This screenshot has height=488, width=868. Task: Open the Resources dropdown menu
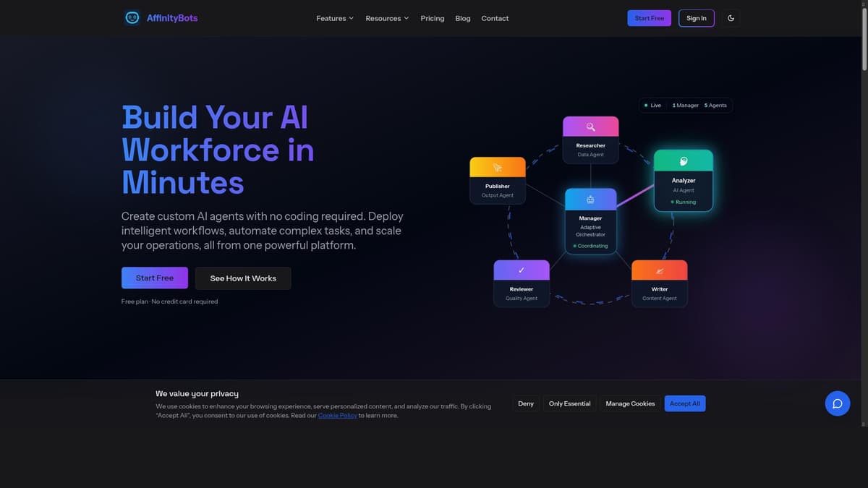[387, 18]
